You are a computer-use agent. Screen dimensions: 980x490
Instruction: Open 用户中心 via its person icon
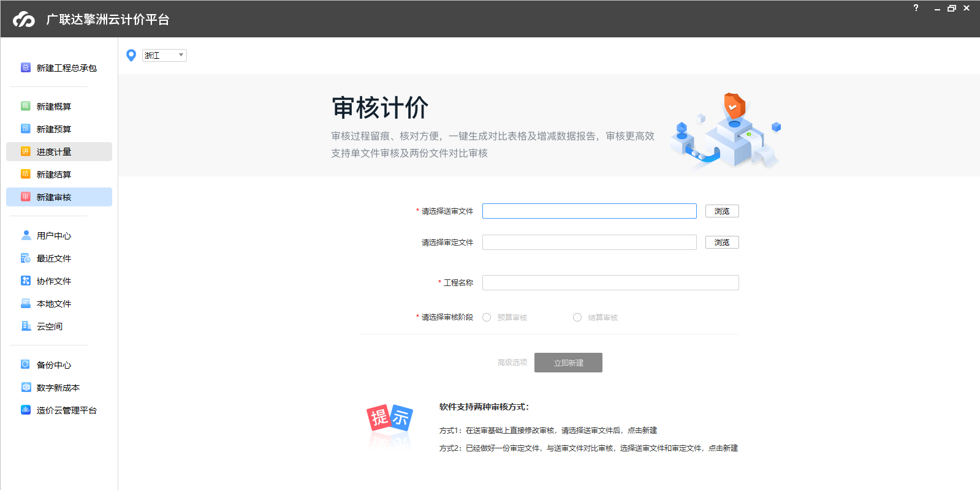pos(26,235)
